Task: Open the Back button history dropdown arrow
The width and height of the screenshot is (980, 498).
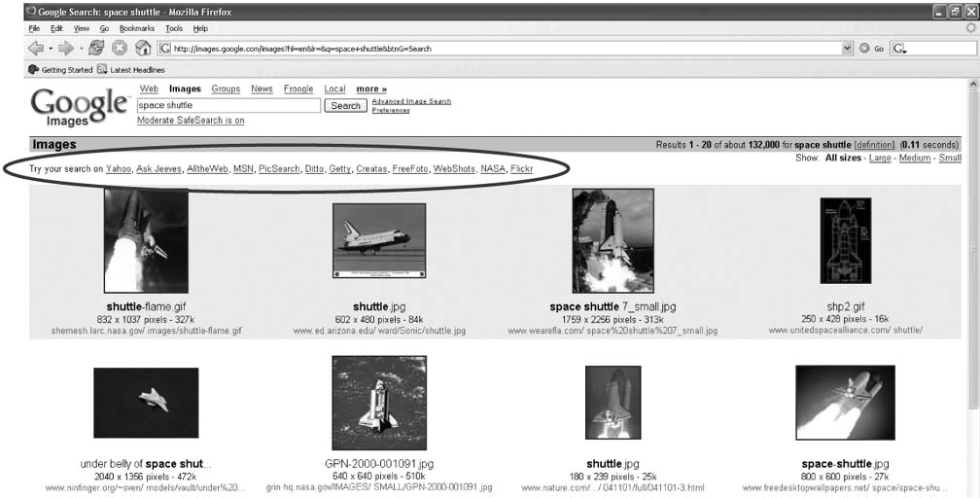Action: [51, 48]
